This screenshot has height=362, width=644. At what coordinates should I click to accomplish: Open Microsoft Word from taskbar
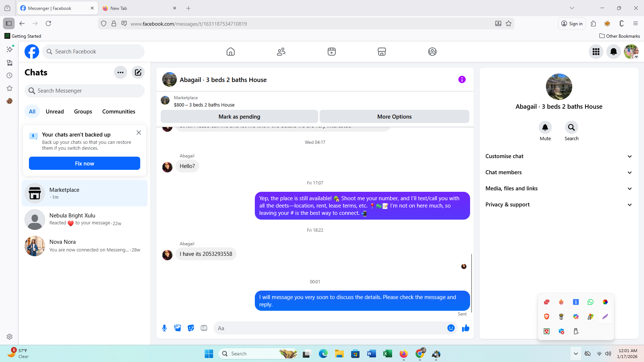371,354
